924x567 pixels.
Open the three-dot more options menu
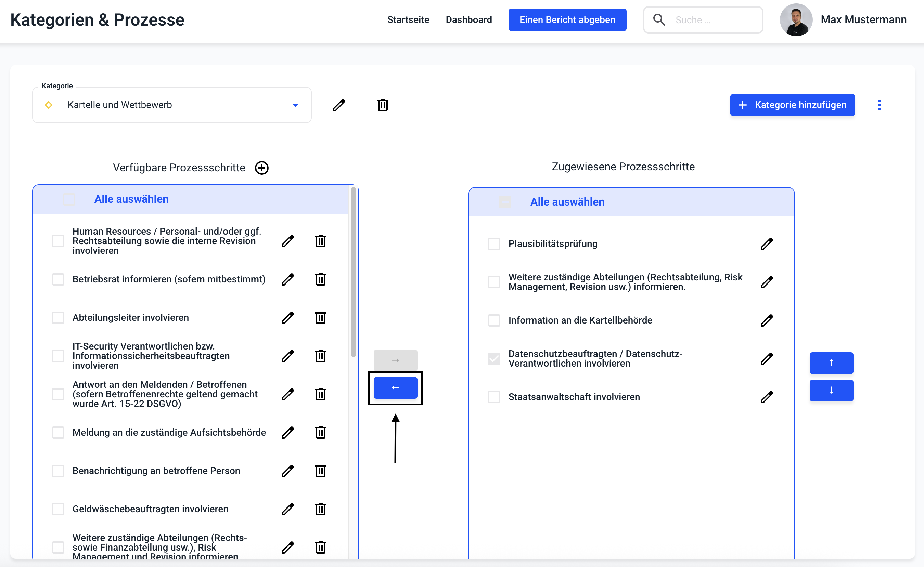tap(879, 105)
